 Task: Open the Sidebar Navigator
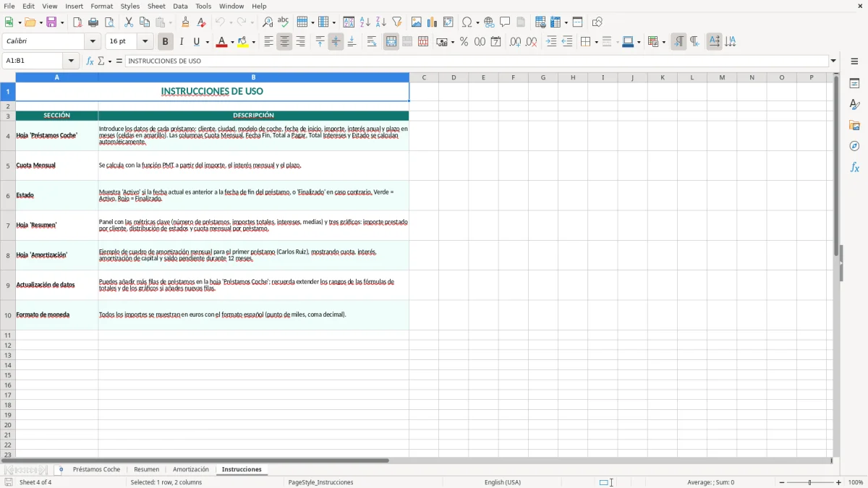(x=854, y=146)
